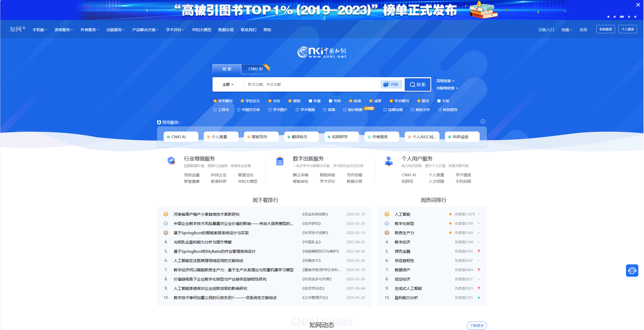The image size is (644, 330).
Task: Uncheck the 会议 checkbox
Action: pyautogui.click(x=270, y=101)
